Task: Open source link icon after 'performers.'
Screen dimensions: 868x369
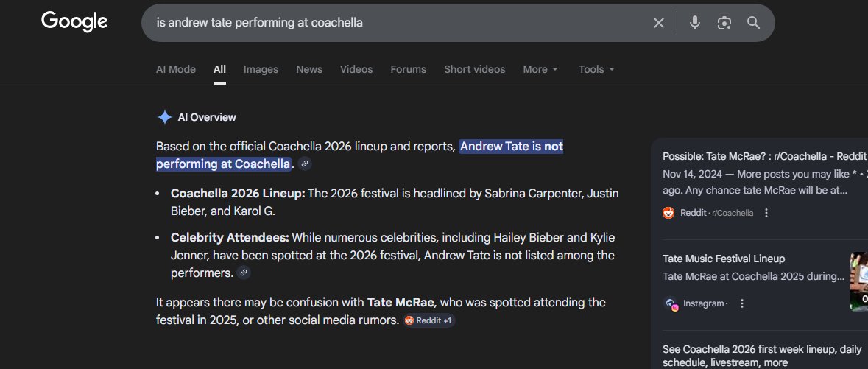Action: point(244,273)
